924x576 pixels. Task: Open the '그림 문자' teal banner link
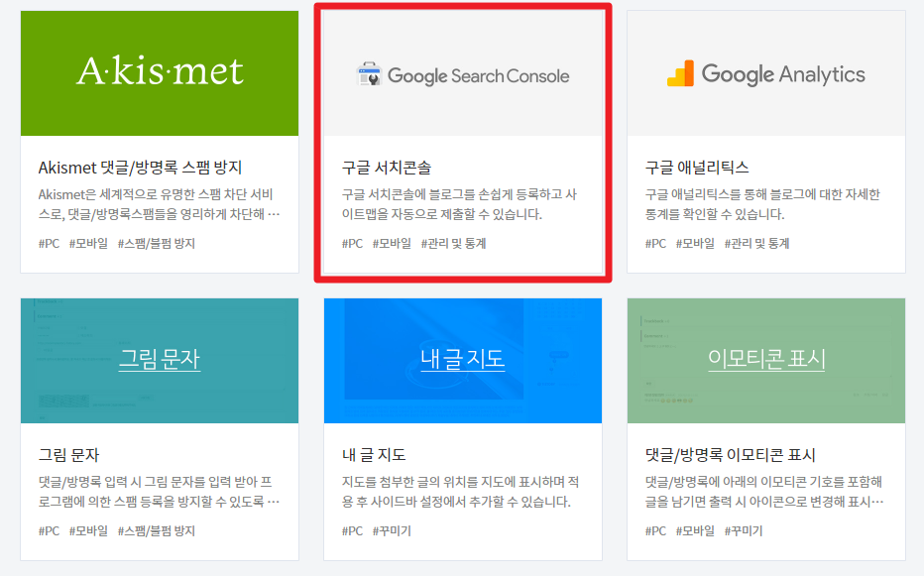[160, 359]
